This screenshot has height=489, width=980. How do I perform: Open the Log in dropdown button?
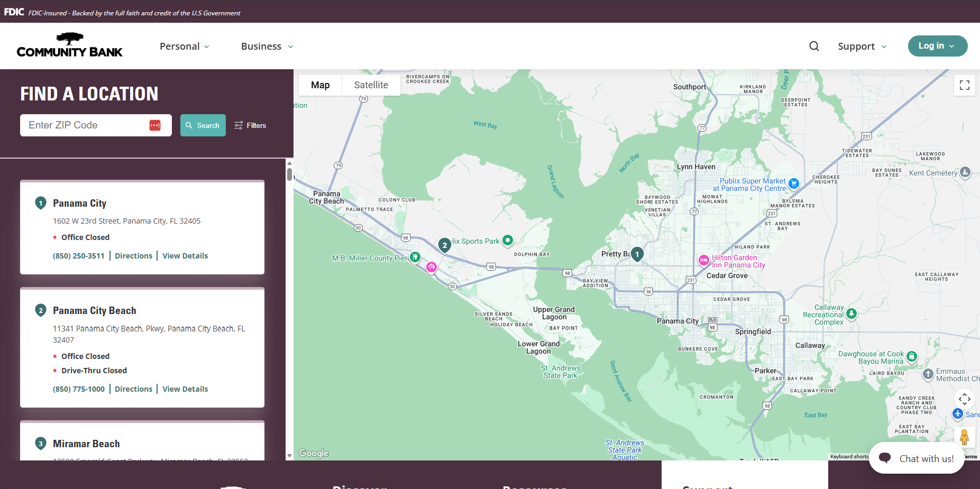[x=937, y=46]
